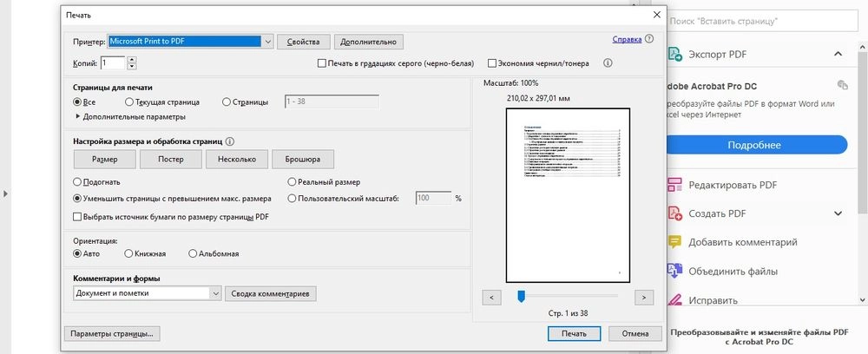
Task: Select the All pages radio button
Action: tap(77, 102)
